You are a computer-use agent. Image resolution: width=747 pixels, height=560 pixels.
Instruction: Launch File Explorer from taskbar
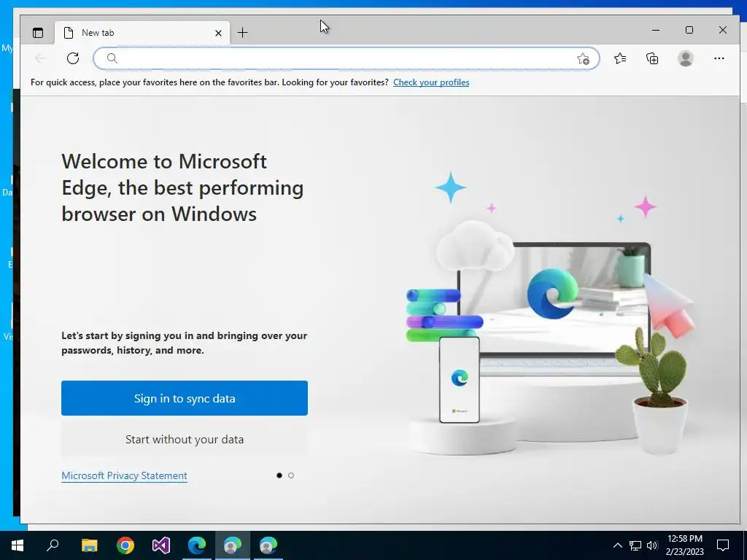pos(89,545)
